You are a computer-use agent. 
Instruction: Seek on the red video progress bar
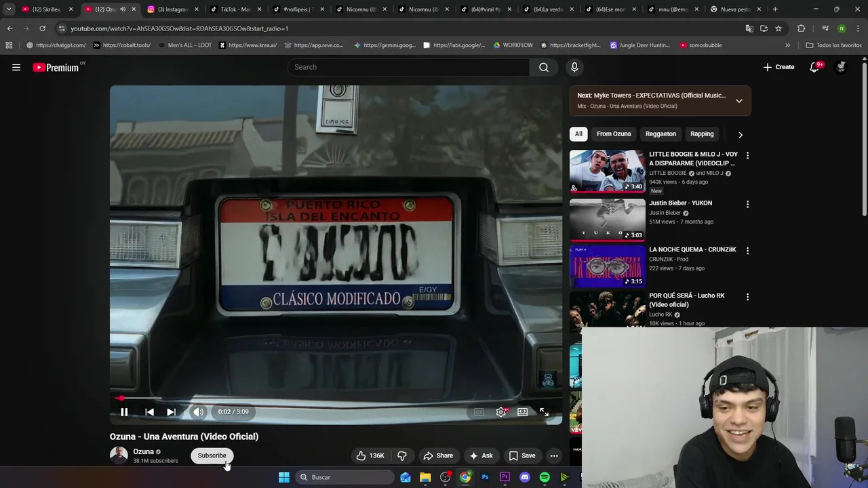tap(336, 399)
